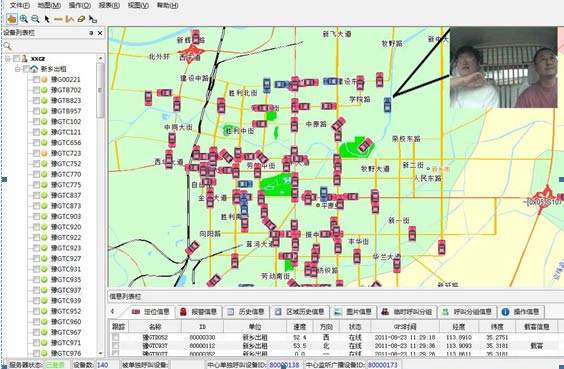
Task: Click the tab strip left scroll arrow
Action: click(x=112, y=311)
